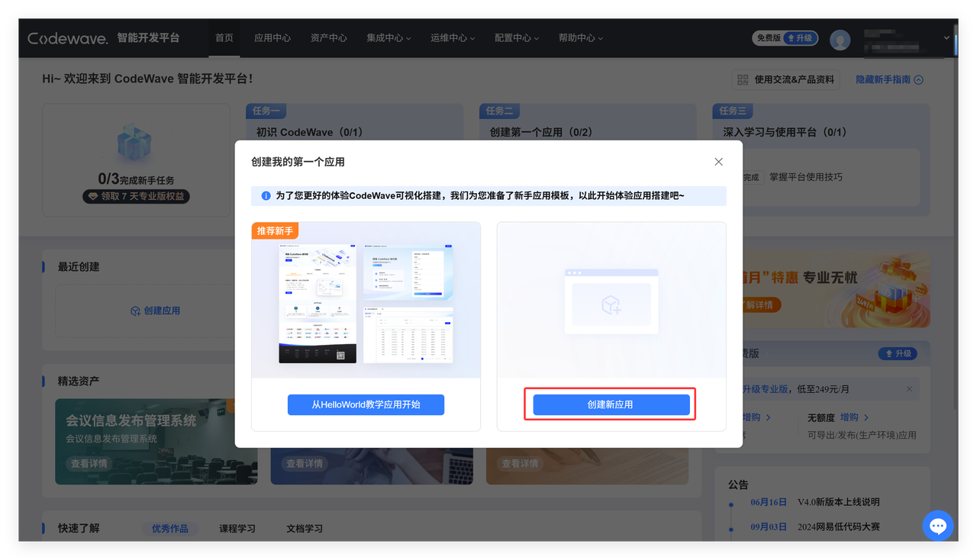Expand the 配置中心 dropdown

click(x=517, y=38)
